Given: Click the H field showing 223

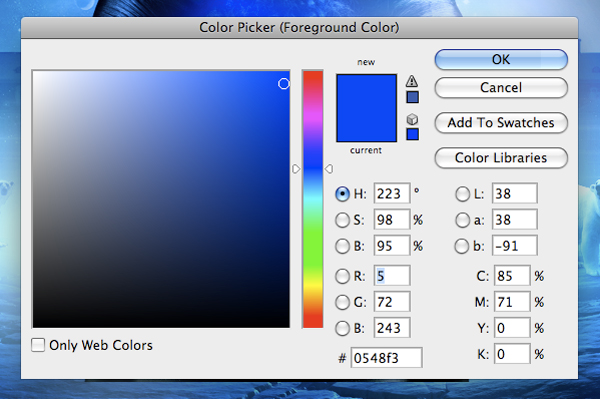Looking at the screenshot, I should click(392, 194).
